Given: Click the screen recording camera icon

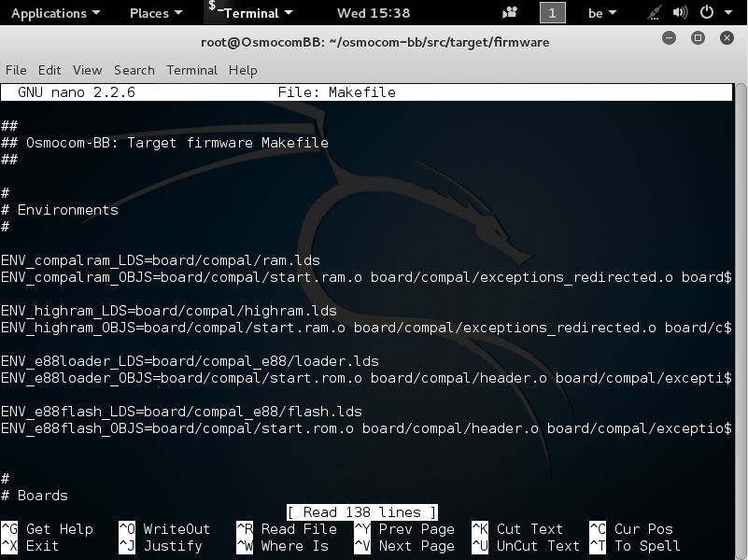Looking at the screenshot, I should [510, 12].
